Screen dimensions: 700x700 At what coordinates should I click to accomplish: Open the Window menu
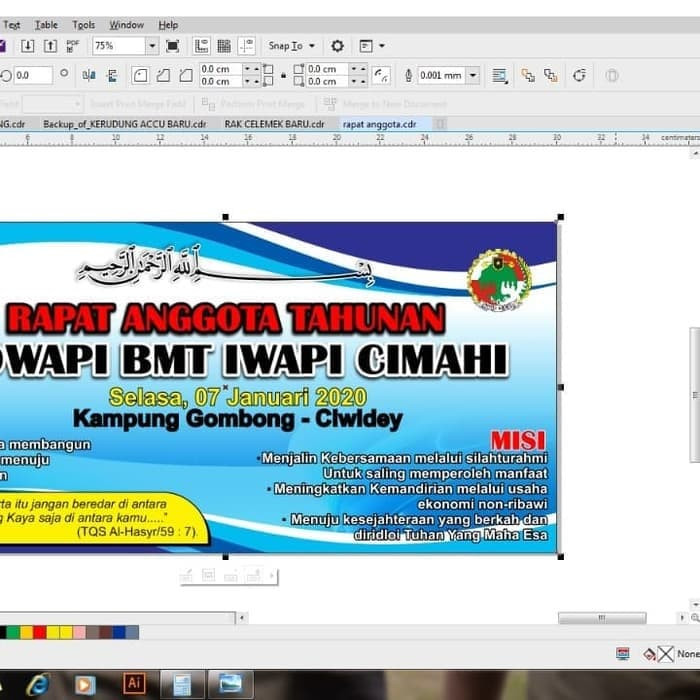click(126, 25)
